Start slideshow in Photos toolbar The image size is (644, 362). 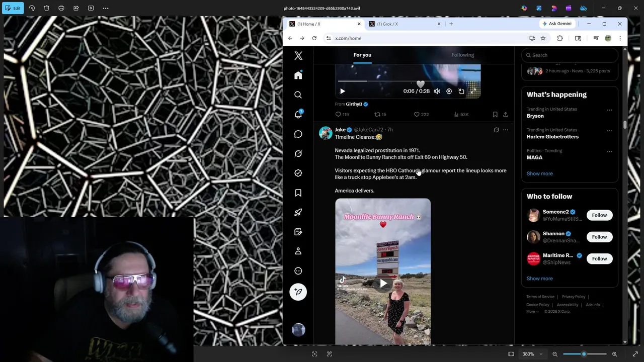coord(91,8)
